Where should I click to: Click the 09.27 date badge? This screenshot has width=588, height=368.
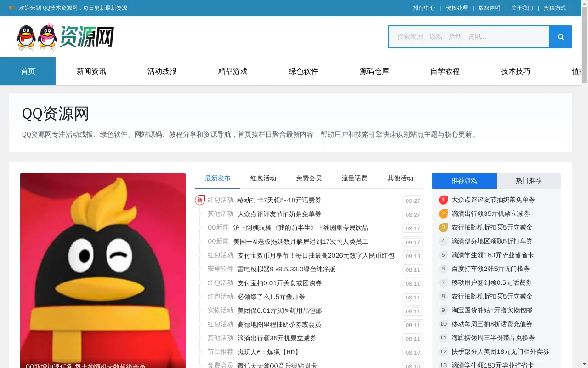click(413, 201)
